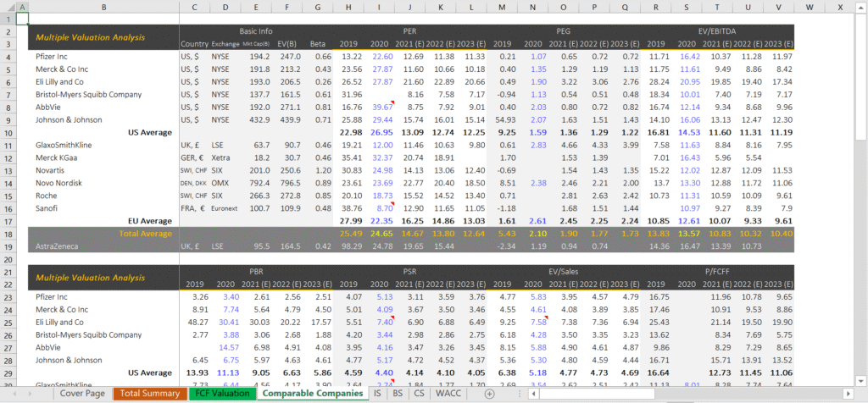The image size is (868, 403).
Task: Select the Comparable Companies tab
Action: pos(310,394)
